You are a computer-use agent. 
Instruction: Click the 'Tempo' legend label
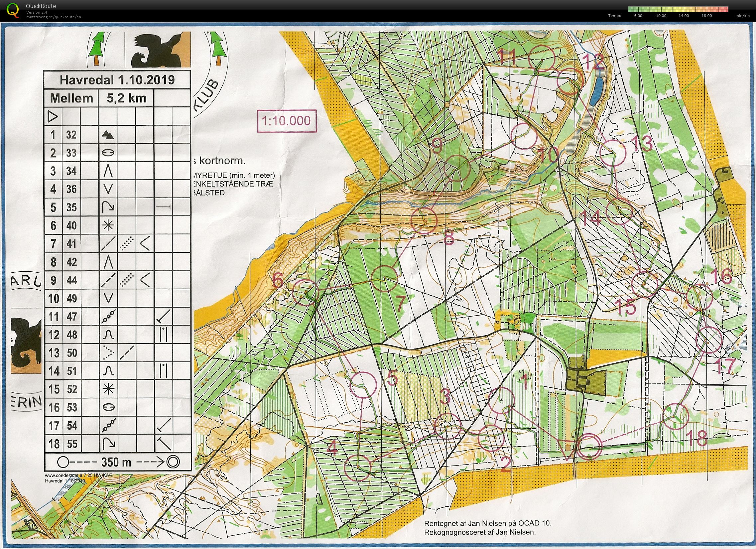tap(614, 16)
